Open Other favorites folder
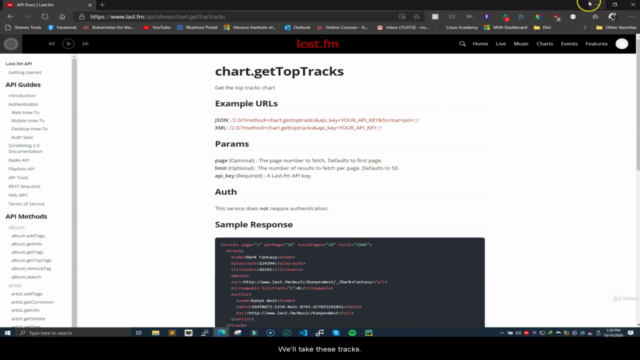 tap(616, 27)
